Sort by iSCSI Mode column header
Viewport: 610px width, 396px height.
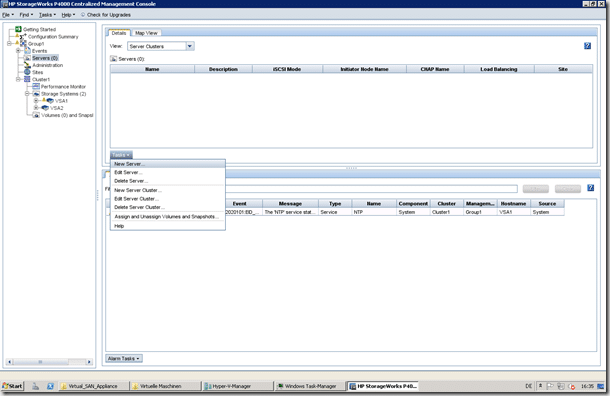pos(287,69)
